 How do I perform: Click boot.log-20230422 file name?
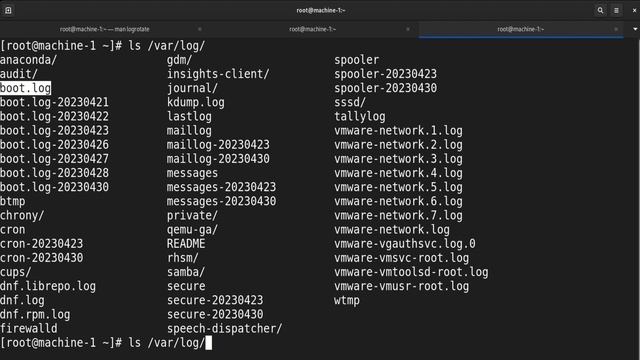pos(54,116)
